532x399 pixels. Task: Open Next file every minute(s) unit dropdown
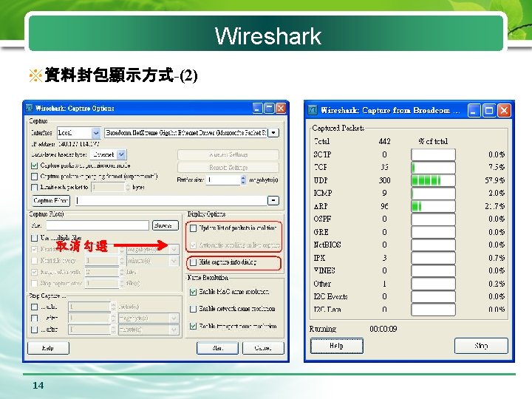pos(174,261)
